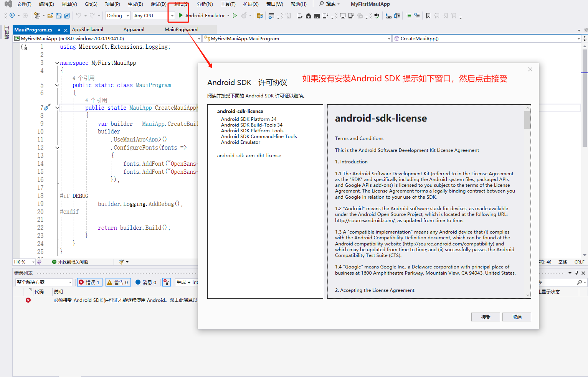The width and height of the screenshot is (588, 377).
Task: Open the Android Emulator target dropdown arrow
Action: (228, 16)
